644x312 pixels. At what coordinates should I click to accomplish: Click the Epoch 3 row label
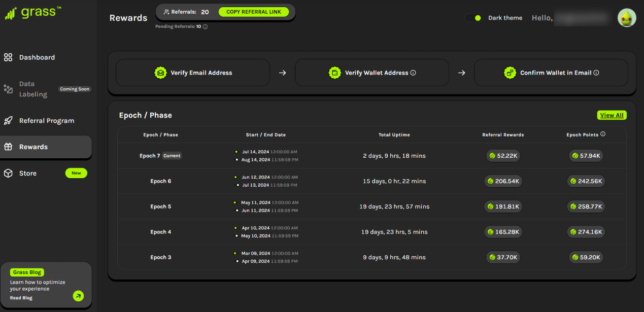tap(161, 257)
